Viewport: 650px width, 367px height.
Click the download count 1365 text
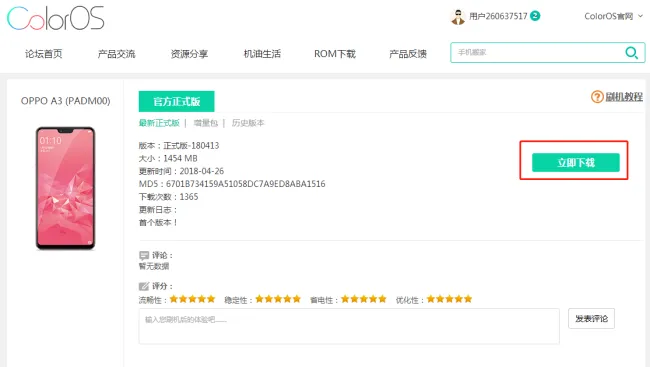tap(189, 197)
